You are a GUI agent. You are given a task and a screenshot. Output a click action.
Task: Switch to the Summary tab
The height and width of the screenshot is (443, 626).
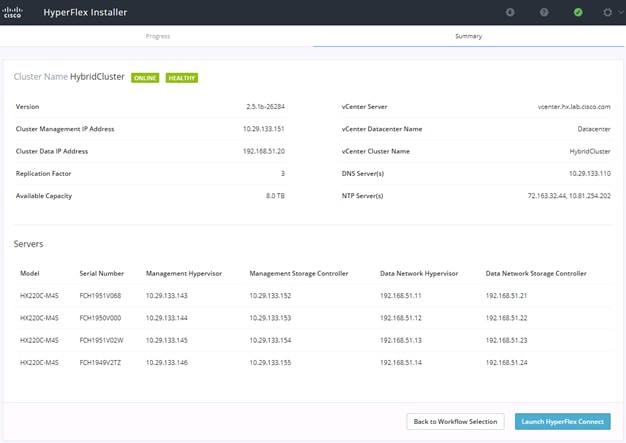click(x=468, y=36)
